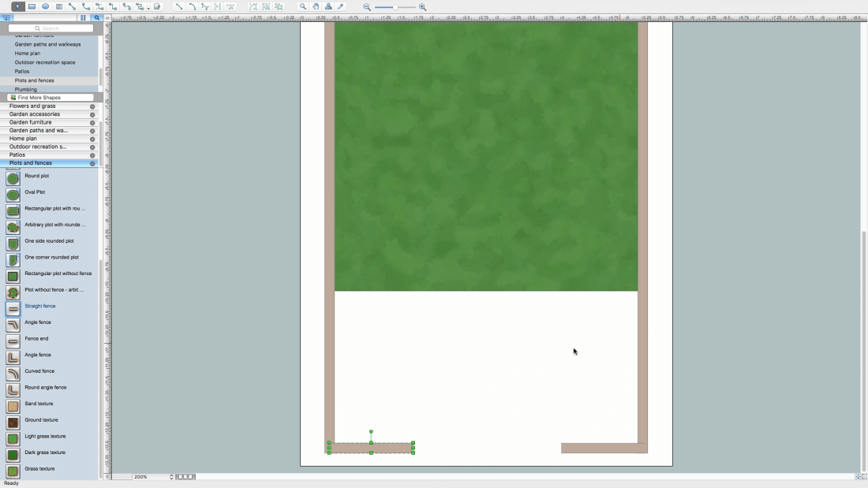Image resolution: width=868 pixels, height=488 pixels.
Task: Select the arc draw tool
Action: [192, 6]
